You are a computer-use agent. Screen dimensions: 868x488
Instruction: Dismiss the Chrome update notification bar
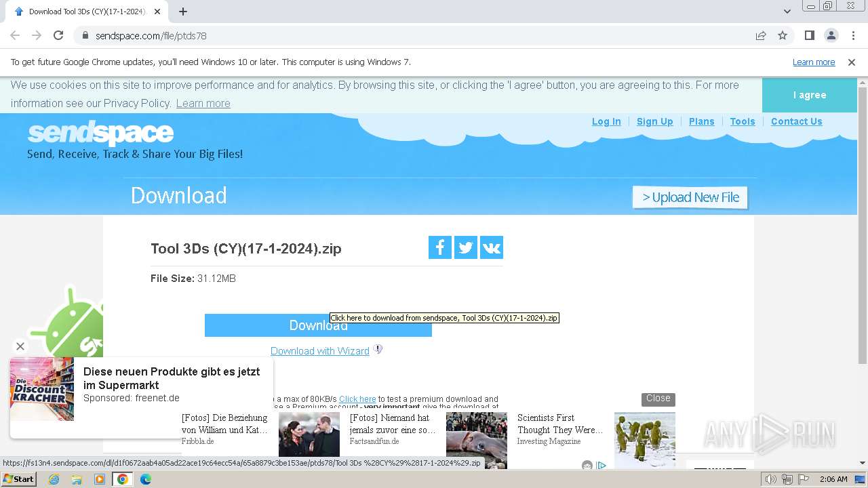tap(852, 62)
